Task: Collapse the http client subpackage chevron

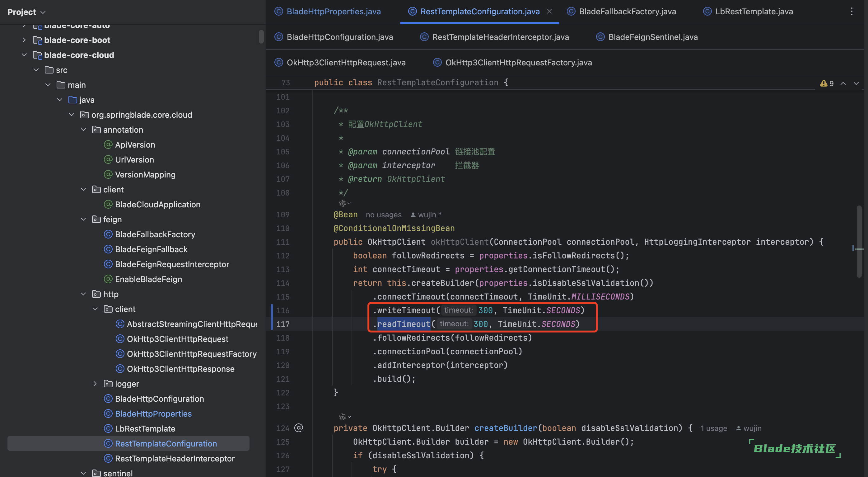Action: coord(95,309)
